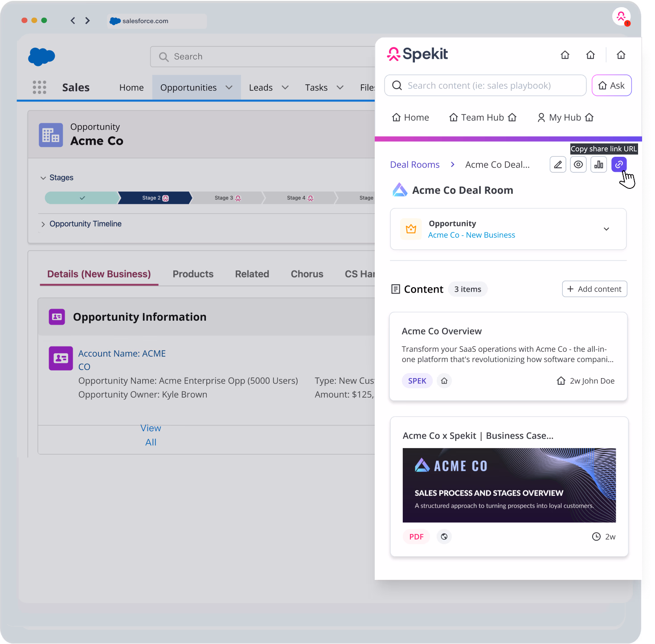Image resolution: width=655 pixels, height=644 pixels.
Task: Open the Spekit Home tab
Action: [410, 117]
